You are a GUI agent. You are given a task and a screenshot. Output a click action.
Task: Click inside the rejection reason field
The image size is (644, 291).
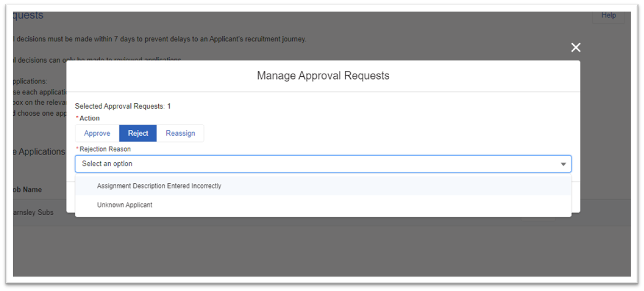pyautogui.click(x=253, y=164)
